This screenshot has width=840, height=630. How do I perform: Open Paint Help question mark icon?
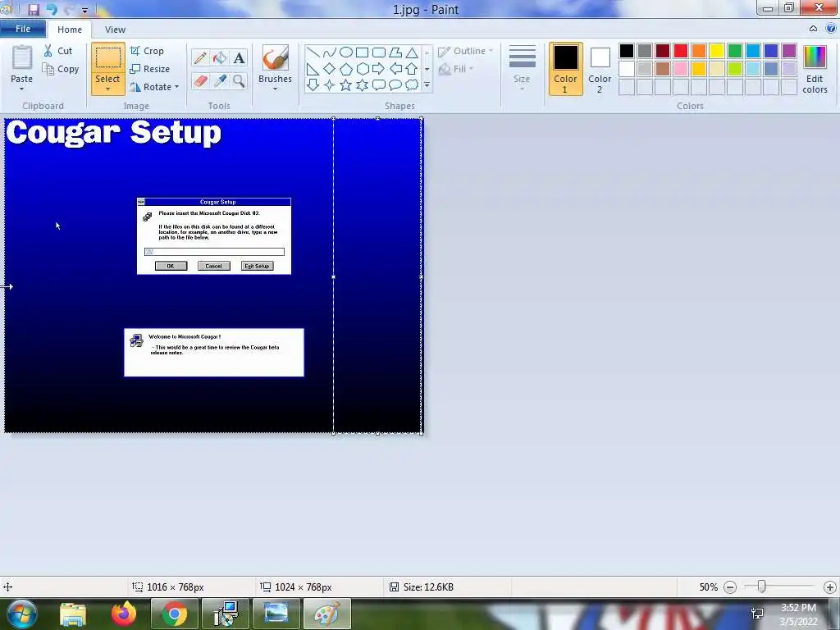831,29
